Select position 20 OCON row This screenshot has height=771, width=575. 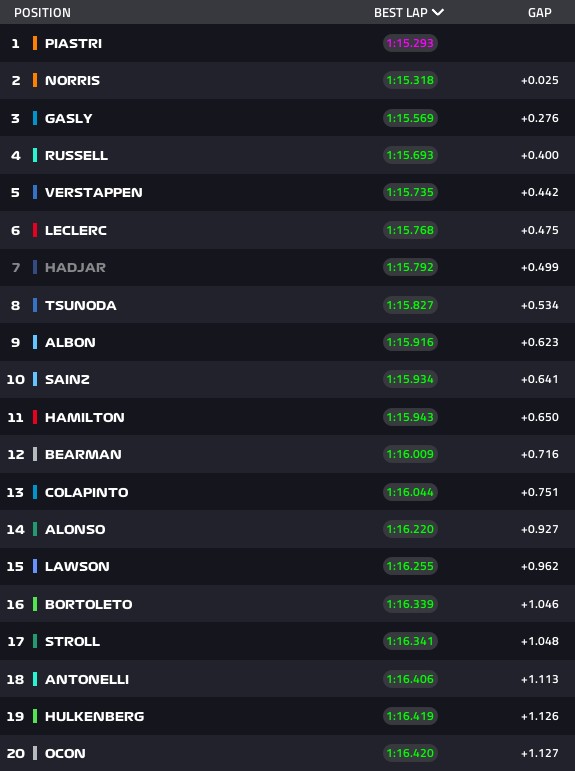[x=287, y=753]
